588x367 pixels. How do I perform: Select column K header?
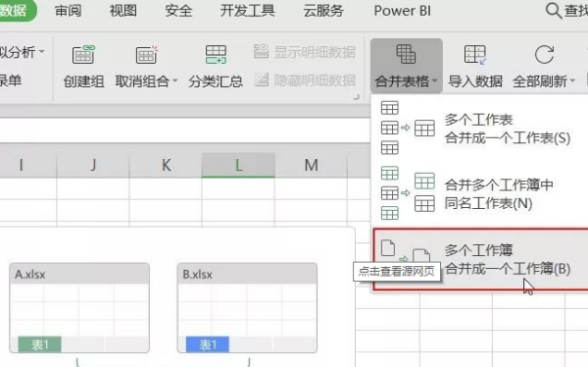(x=166, y=165)
